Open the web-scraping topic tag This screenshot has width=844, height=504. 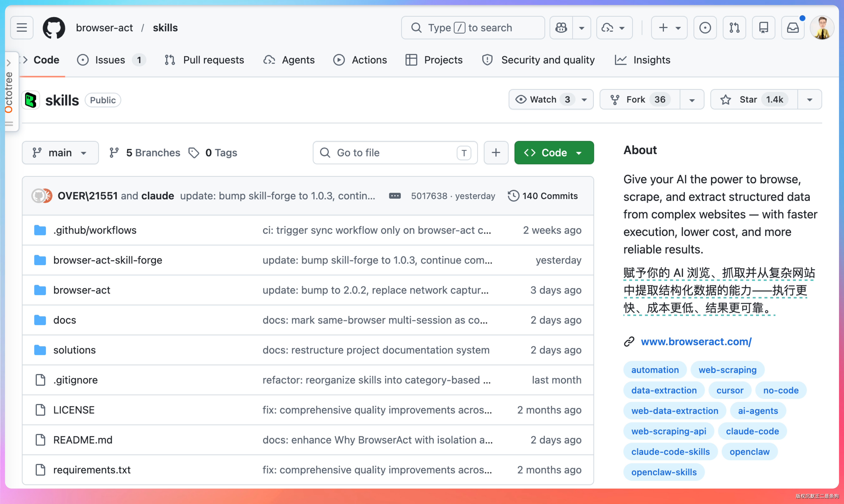click(727, 370)
